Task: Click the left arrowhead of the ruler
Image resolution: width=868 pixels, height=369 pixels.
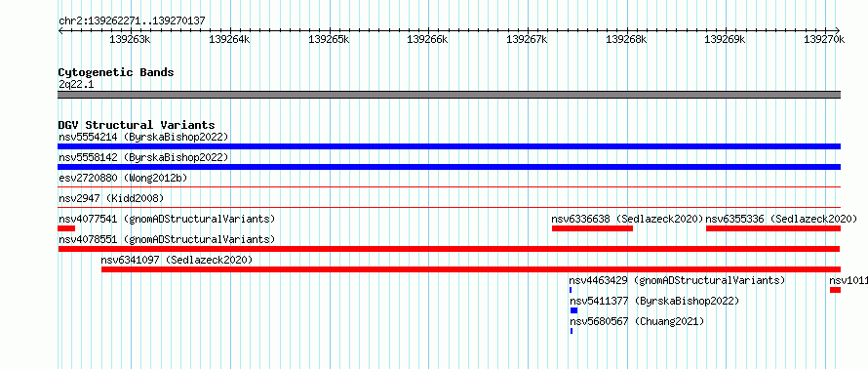Action: pos(60,30)
